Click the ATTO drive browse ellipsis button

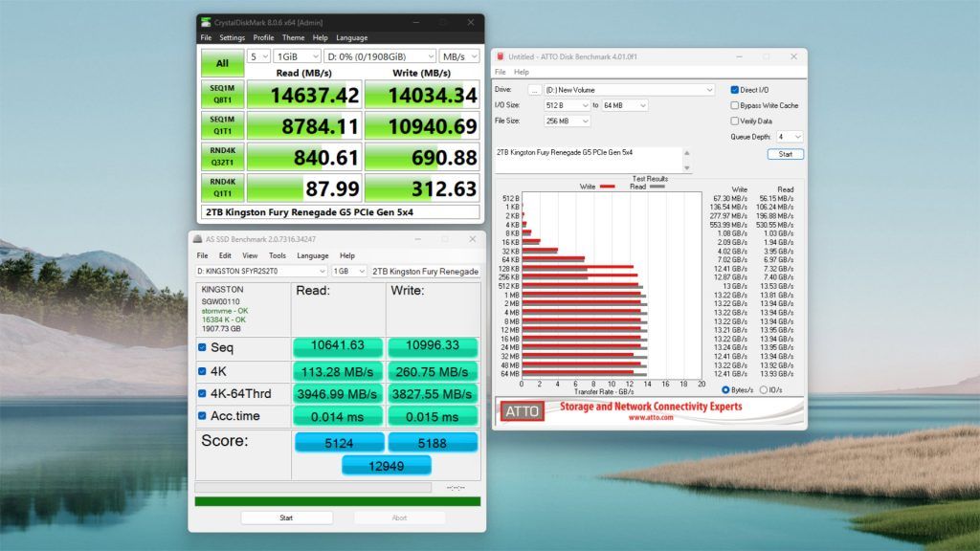534,90
